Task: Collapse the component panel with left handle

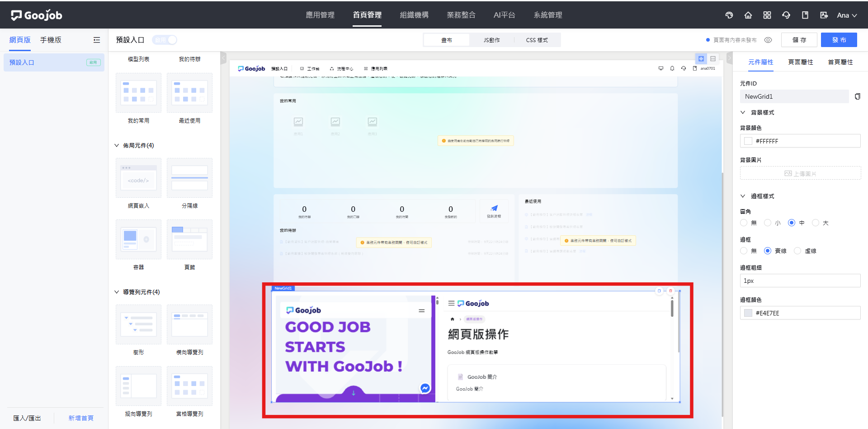Action: (x=223, y=58)
